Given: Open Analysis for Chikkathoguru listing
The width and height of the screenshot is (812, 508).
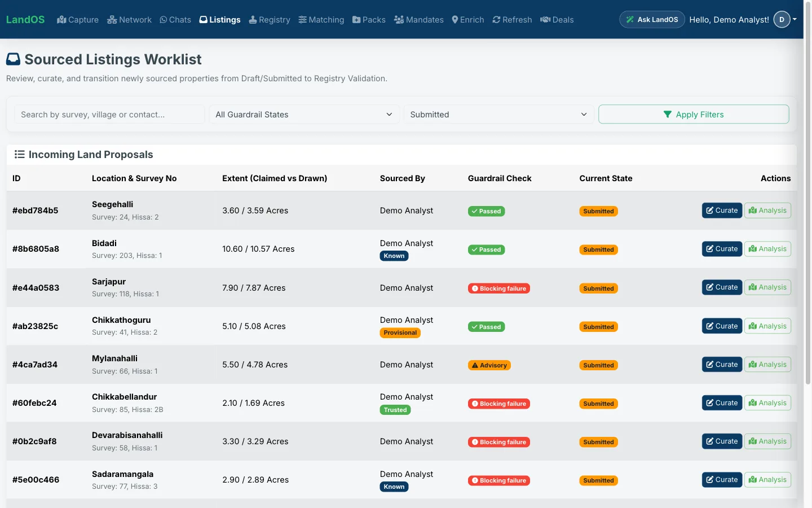Looking at the screenshot, I should pyautogui.click(x=767, y=326).
